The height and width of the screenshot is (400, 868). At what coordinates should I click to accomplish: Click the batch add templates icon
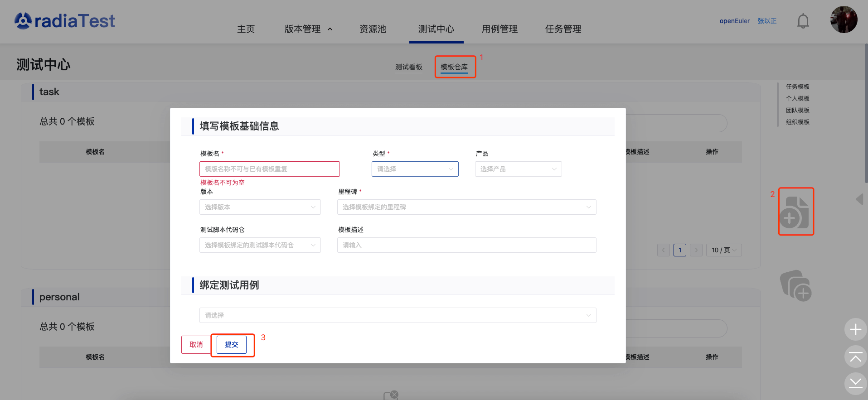[x=795, y=285]
